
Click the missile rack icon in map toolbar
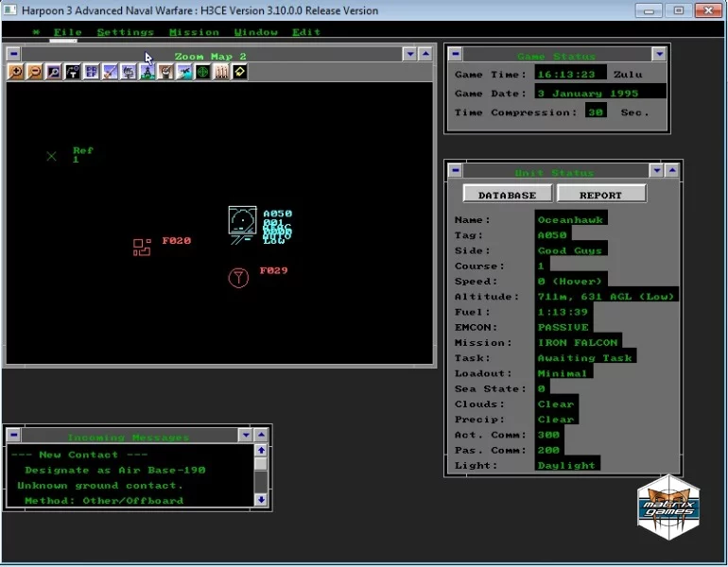point(221,72)
